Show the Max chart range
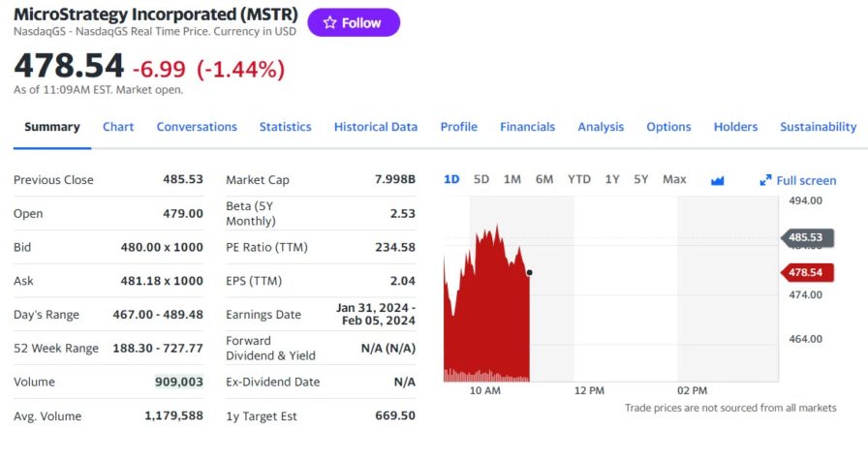Screen dimensions: 868x460 coord(674,179)
